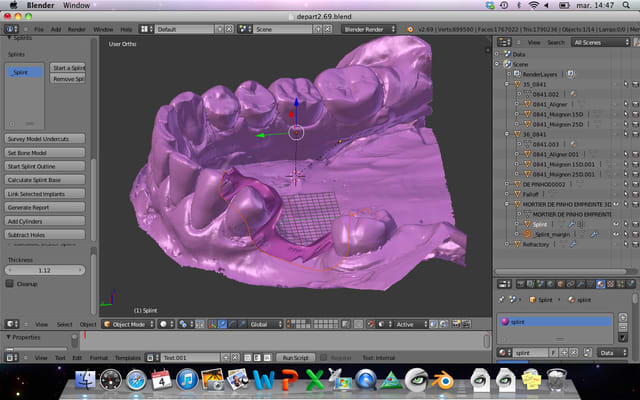Open the Object properties cube tab icon
This screenshot has width=640, height=400.
click(560, 284)
